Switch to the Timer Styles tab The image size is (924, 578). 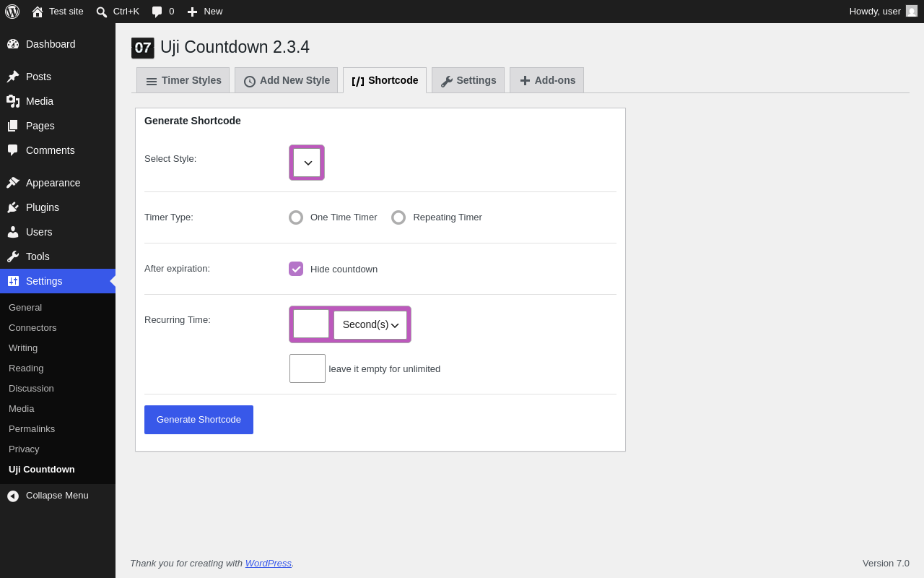click(183, 80)
